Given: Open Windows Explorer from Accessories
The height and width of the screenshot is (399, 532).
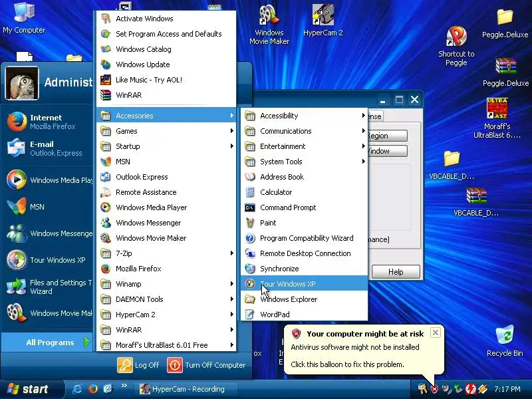Looking at the screenshot, I should [x=304, y=299].
